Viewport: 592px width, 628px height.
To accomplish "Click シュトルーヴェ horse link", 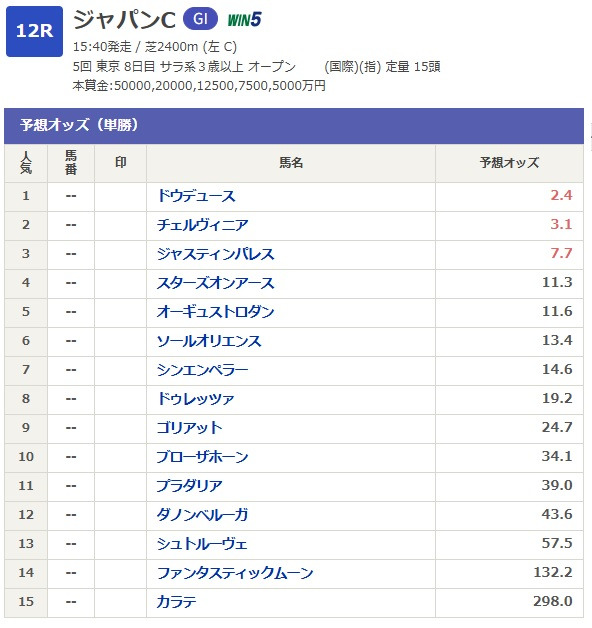I will tap(202, 544).
